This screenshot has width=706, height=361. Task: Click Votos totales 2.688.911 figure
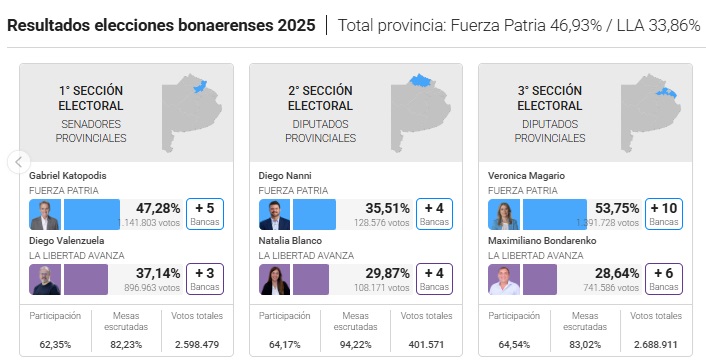[x=656, y=345]
